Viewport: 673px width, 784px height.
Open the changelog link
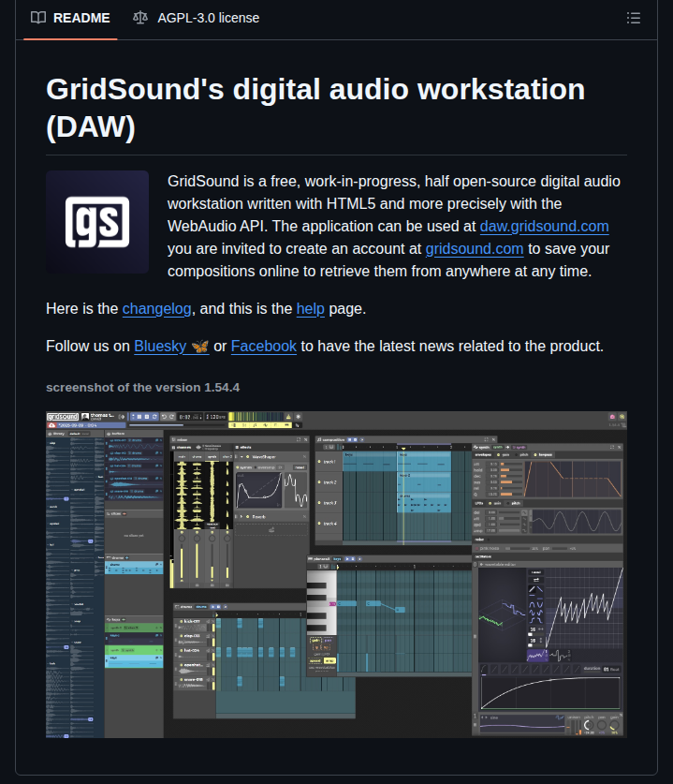pos(157,309)
